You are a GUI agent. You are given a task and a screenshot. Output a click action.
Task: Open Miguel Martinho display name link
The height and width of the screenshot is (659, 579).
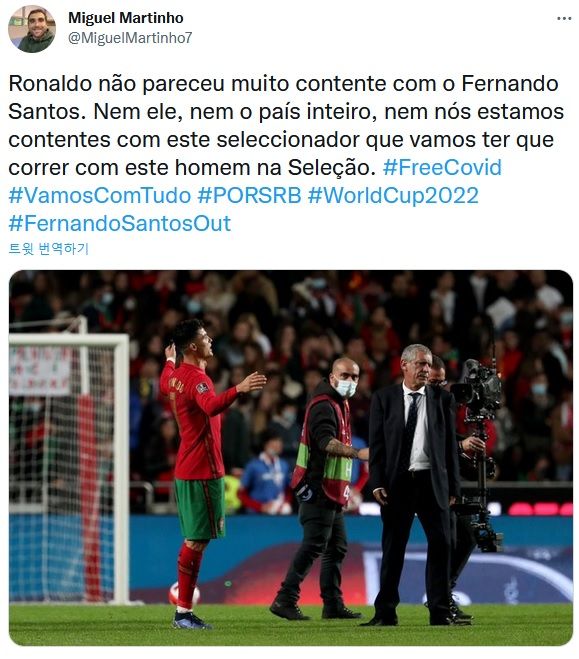pyautogui.click(x=126, y=18)
